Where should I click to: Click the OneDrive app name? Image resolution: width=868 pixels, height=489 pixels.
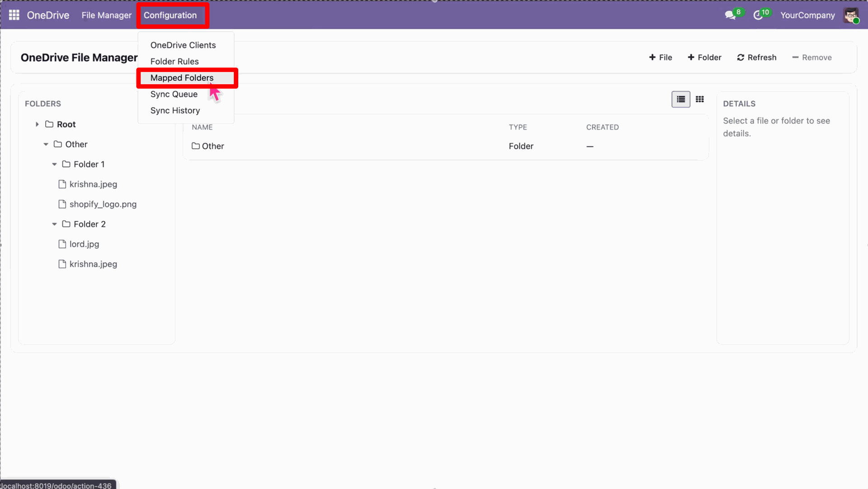48,15
